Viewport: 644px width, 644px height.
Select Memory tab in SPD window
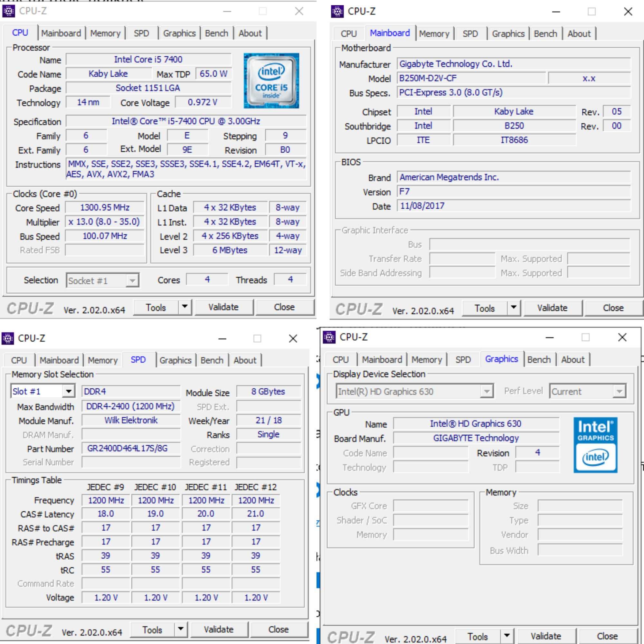[103, 360]
